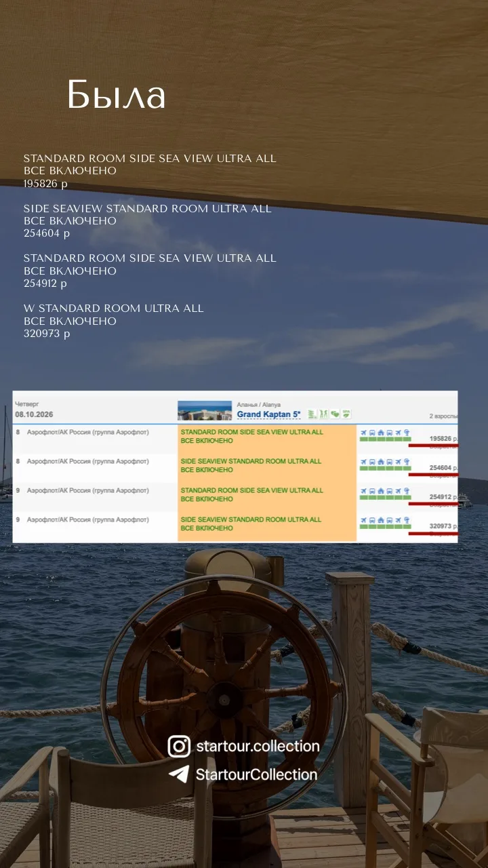
Task: Click insurance umbrella icon in 195826 row
Action: (407, 433)
